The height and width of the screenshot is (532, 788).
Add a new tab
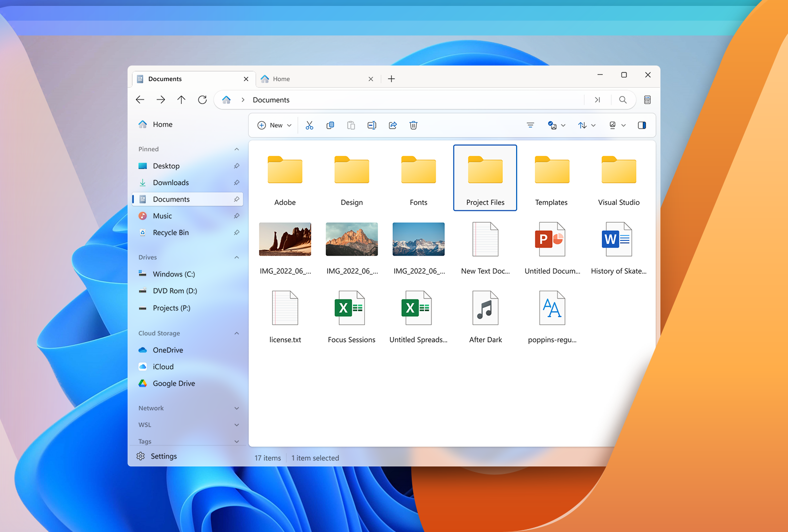[392, 79]
